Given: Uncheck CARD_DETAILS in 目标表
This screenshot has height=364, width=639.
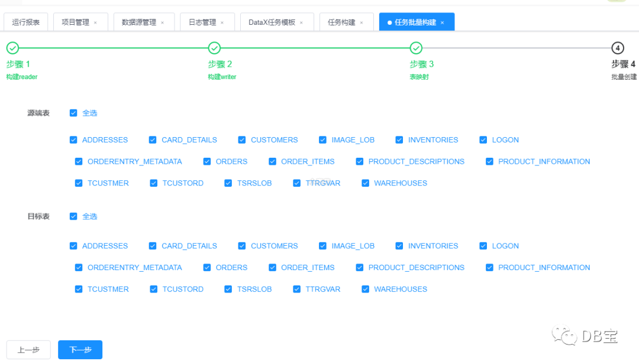Looking at the screenshot, I should pos(153,246).
